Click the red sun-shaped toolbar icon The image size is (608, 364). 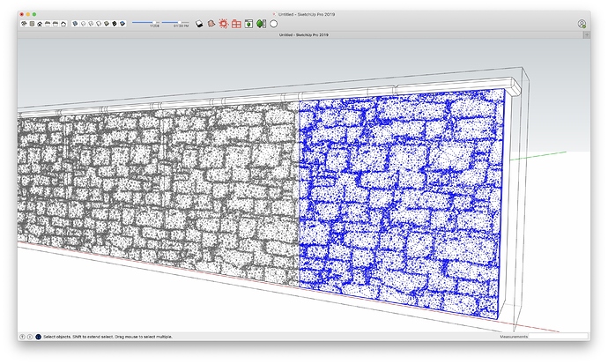click(223, 24)
